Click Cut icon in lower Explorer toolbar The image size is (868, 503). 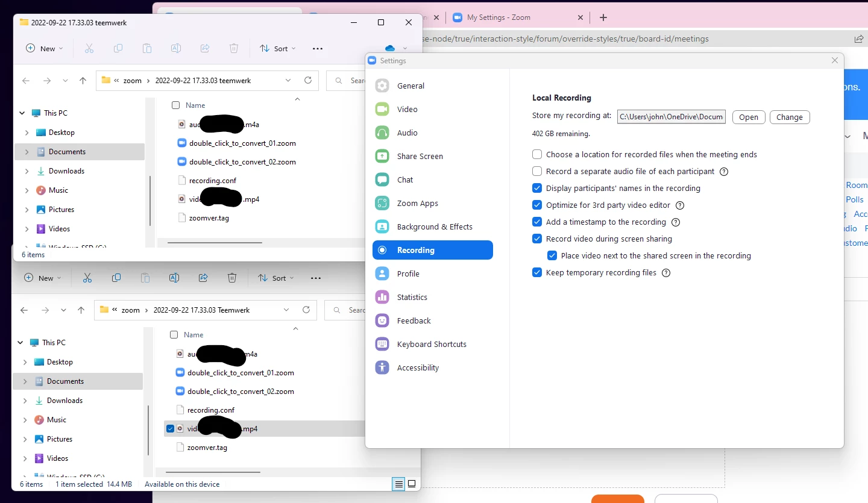coord(87,278)
